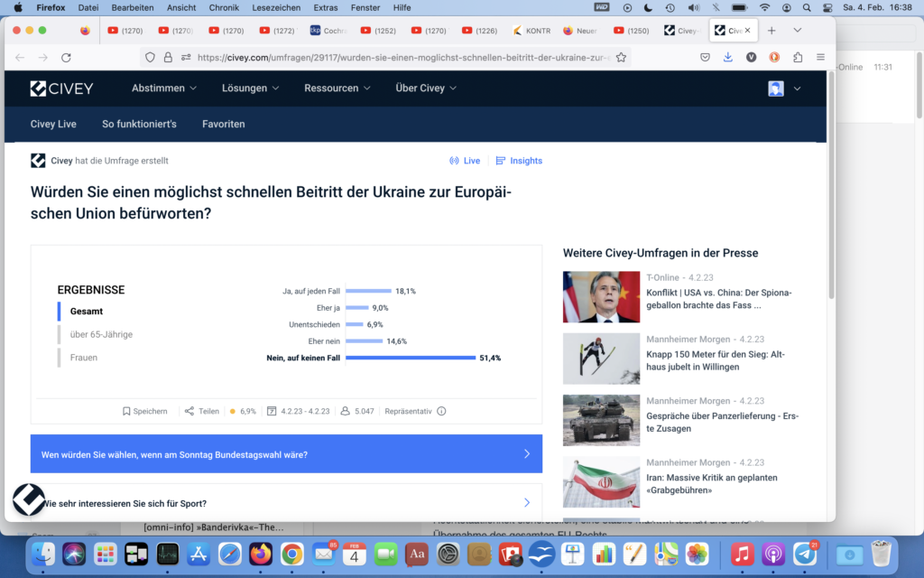Click the Teilen share icon
Screen dimensions: 924x578
pos(189,411)
